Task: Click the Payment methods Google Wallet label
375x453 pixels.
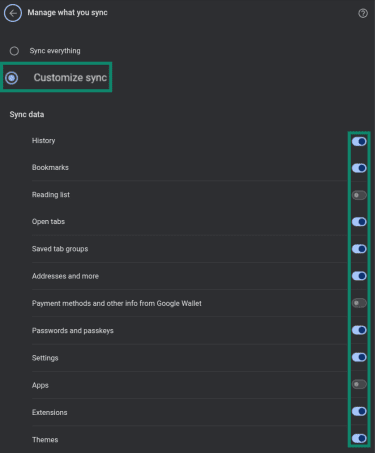Action: pos(117,303)
